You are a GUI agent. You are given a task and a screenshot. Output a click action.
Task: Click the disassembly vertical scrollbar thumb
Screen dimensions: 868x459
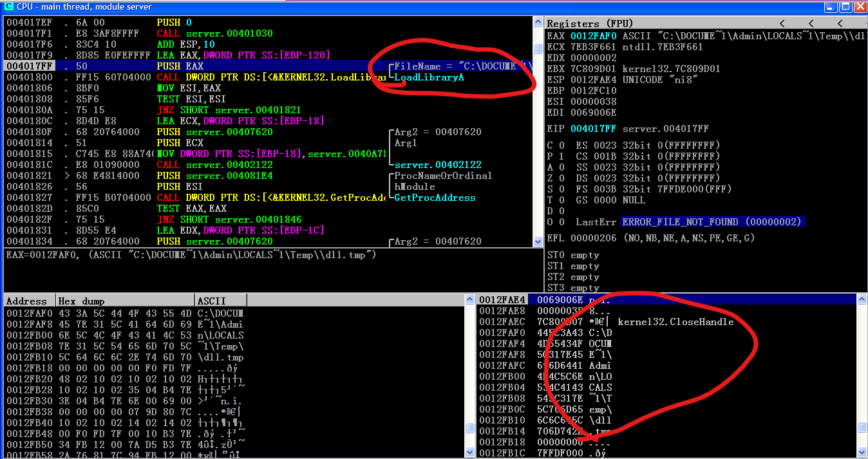pos(538,48)
